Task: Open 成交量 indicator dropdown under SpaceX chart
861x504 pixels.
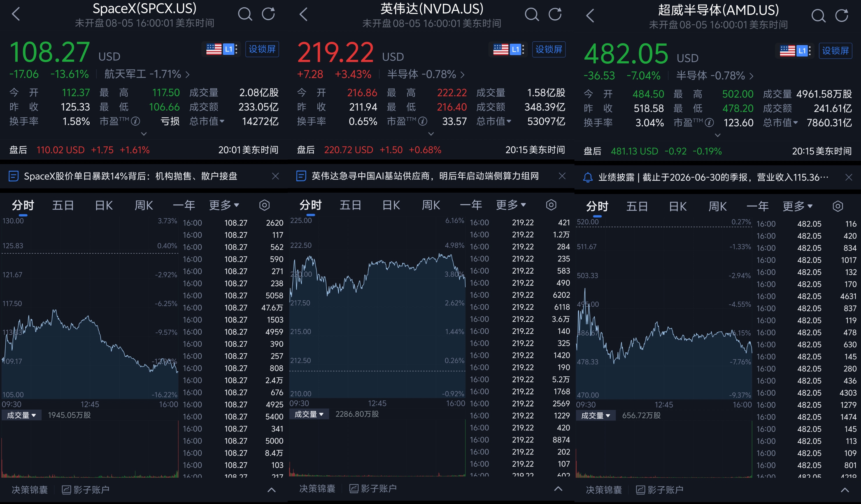Action: (x=22, y=415)
